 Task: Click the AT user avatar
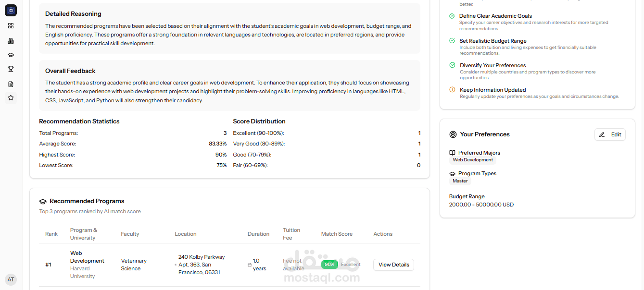[x=11, y=279]
